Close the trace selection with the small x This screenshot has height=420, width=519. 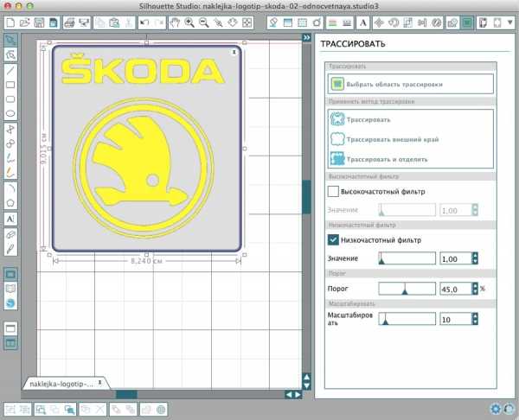pos(234,52)
